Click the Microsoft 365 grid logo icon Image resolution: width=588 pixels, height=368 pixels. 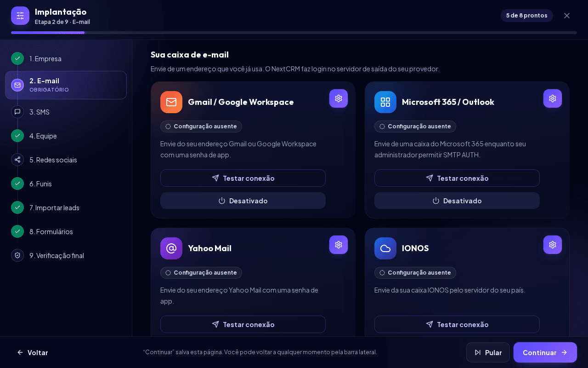[x=385, y=102]
